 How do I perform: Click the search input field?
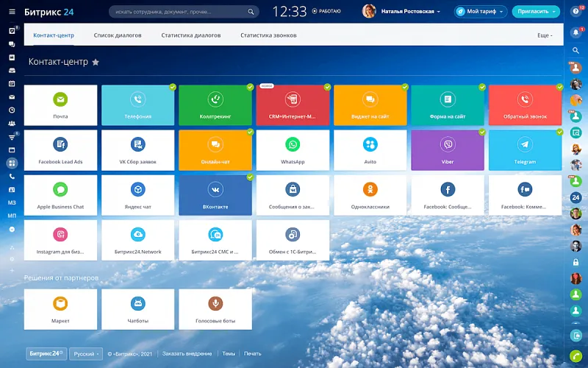180,12
